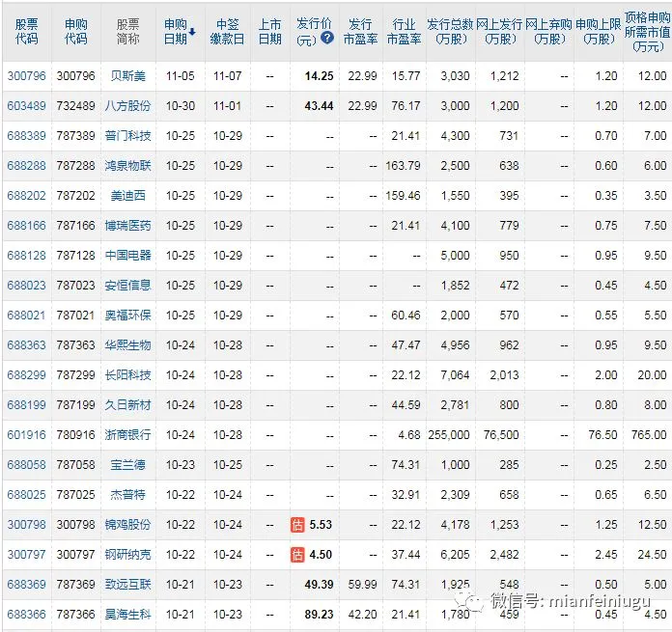Viewport: 672px width, 632px height.
Task: Open 博瑞医药 stock name link
Action: (x=127, y=226)
